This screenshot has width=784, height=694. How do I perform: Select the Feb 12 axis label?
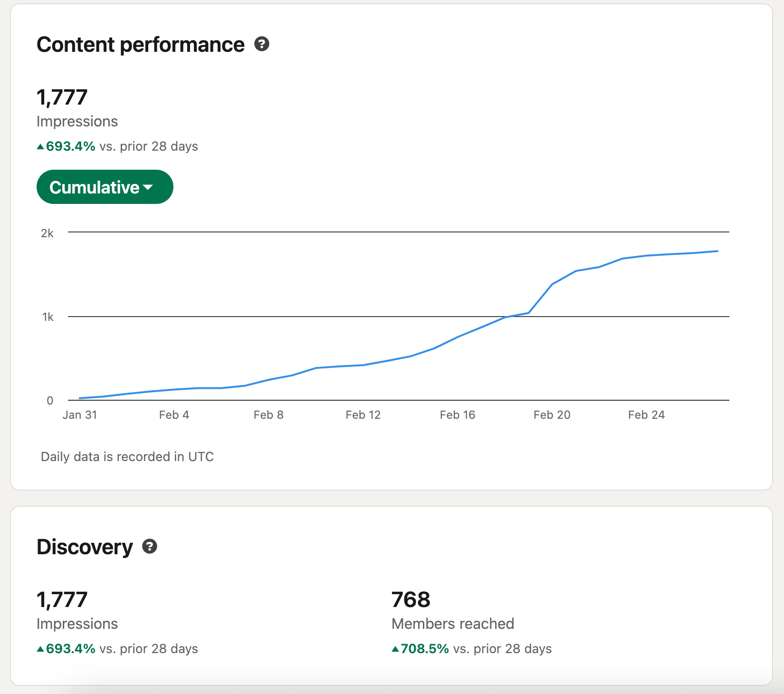click(363, 415)
